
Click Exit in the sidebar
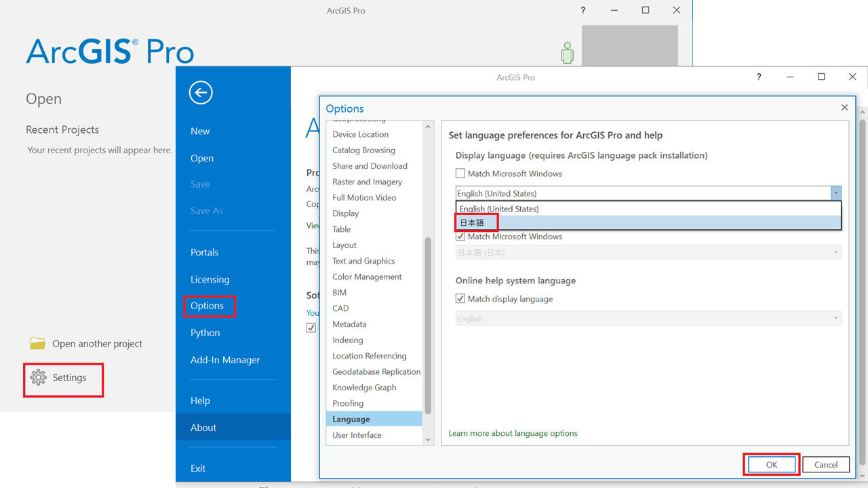[x=198, y=468]
